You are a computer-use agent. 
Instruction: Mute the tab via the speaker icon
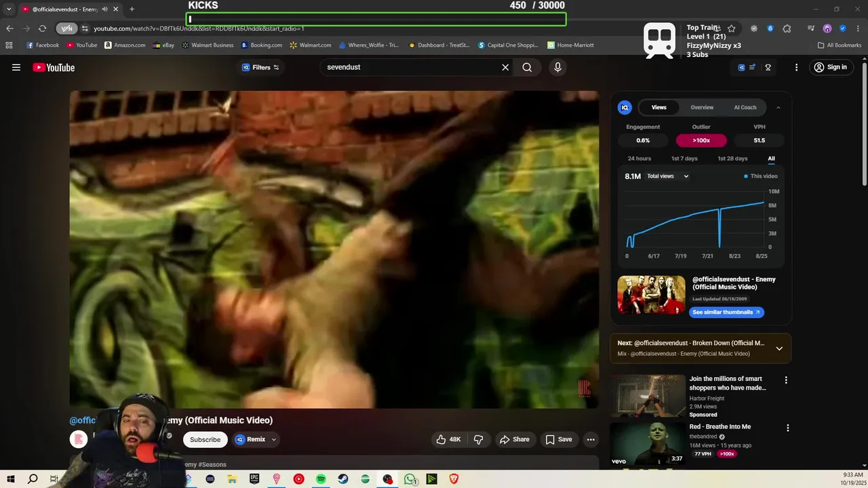tap(104, 9)
